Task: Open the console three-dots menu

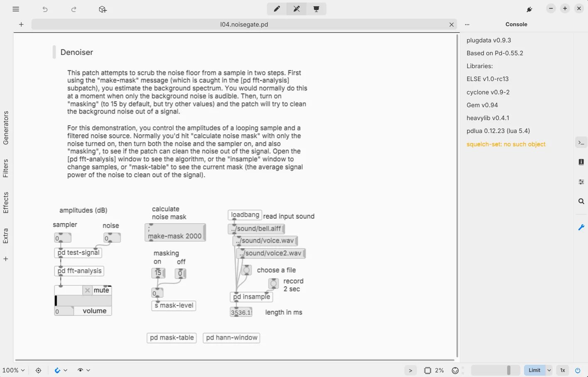Action: pyautogui.click(x=467, y=25)
